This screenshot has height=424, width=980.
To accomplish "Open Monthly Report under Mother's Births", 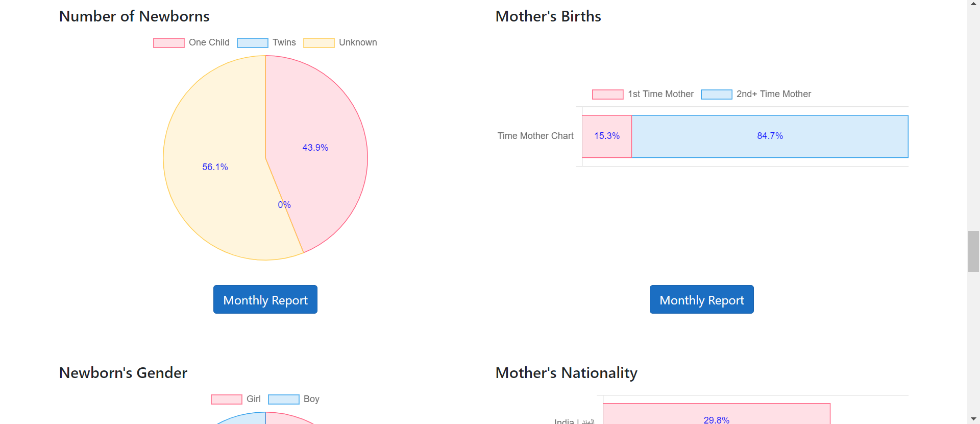I will point(701,300).
